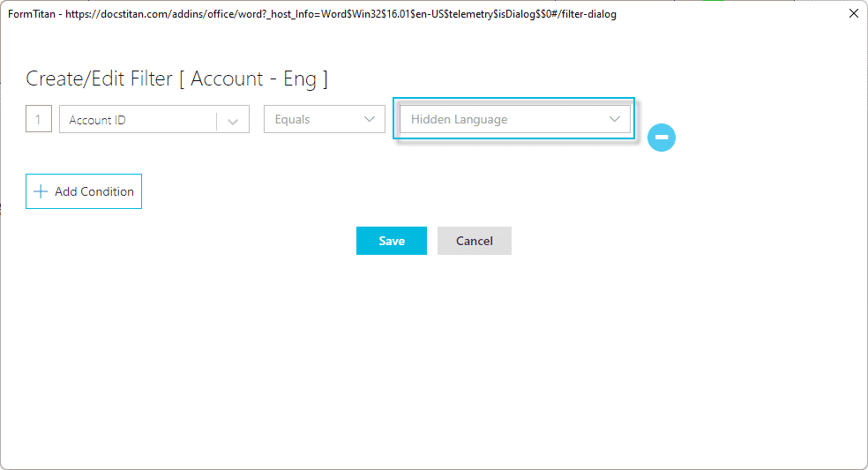Save the filter
868x470 pixels.
(x=391, y=241)
